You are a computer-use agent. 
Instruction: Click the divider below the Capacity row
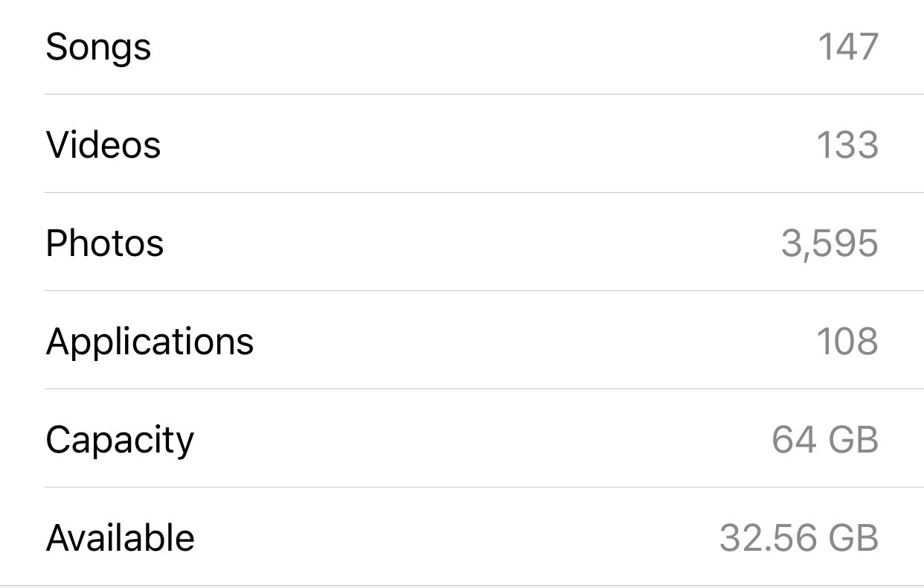point(484,487)
